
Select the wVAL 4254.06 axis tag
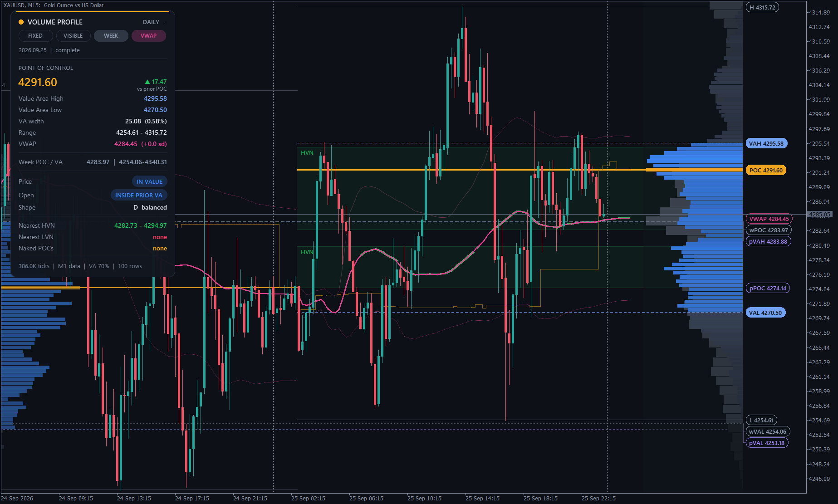(768, 431)
